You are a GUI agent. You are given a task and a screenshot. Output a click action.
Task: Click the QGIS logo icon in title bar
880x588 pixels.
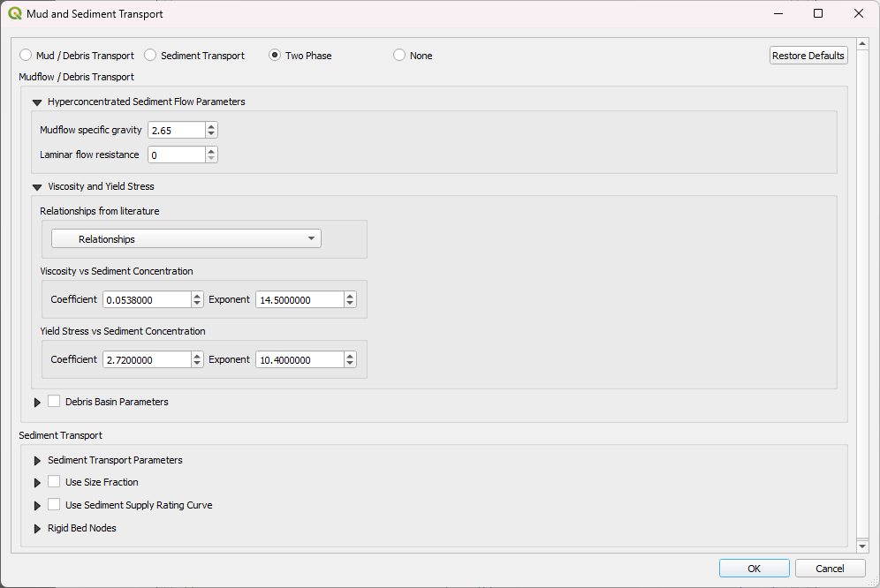click(x=15, y=14)
